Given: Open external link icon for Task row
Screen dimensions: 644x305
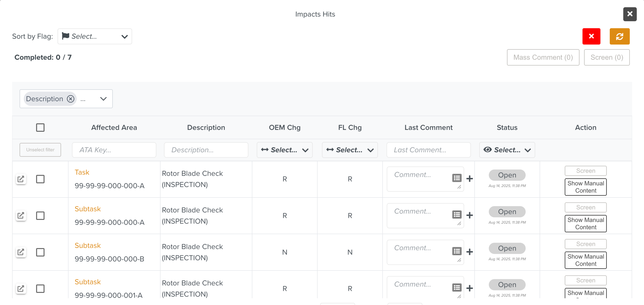Looking at the screenshot, I should coord(21,179).
